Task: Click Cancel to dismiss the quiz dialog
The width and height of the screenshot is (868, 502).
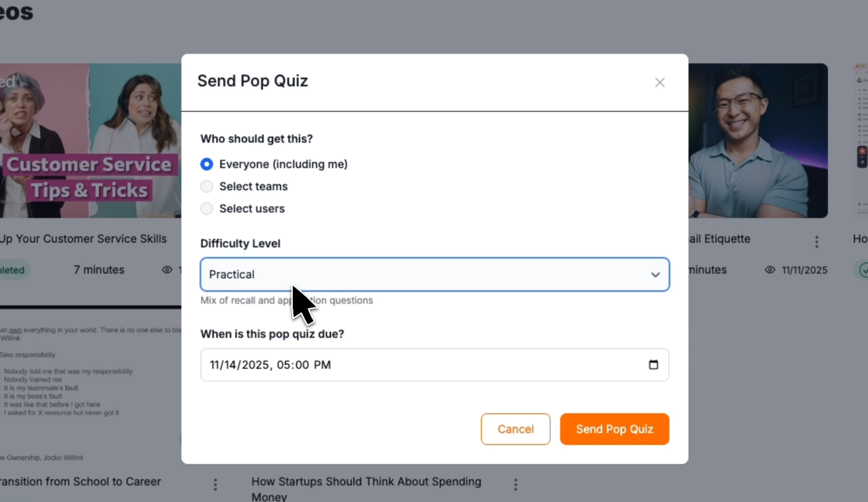Action: (x=515, y=429)
